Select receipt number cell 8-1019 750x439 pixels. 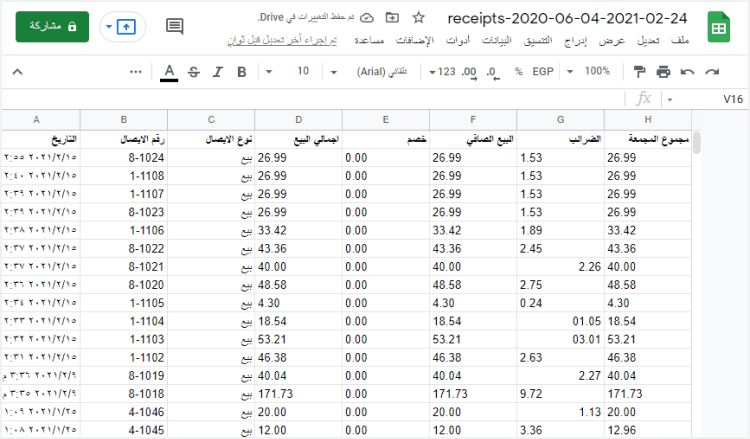coord(124,375)
